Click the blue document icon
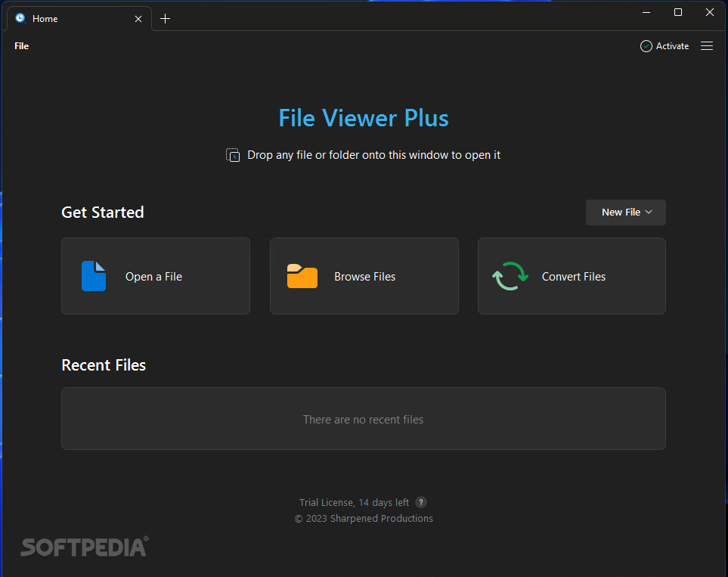The width and height of the screenshot is (728, 577). [x=94, y=276]
